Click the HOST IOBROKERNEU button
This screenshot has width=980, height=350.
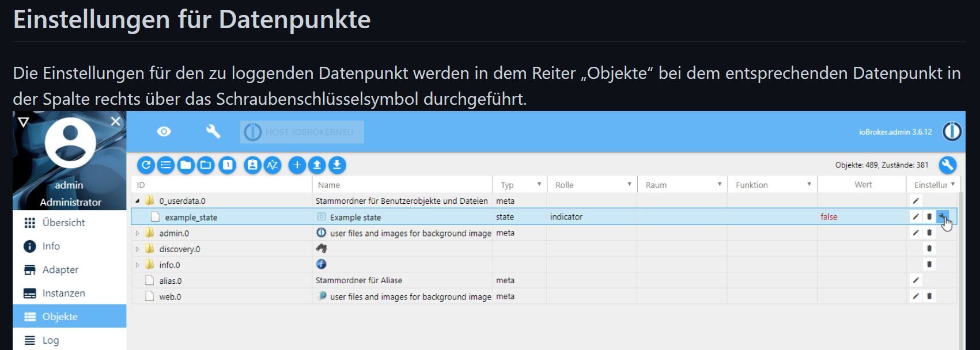point(302,132)
